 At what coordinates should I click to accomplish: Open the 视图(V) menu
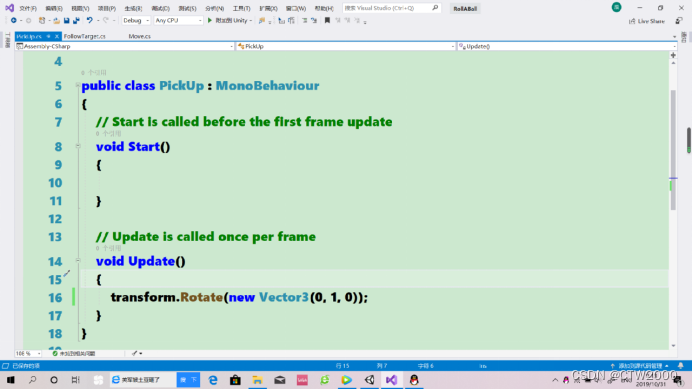coord(80,8)
